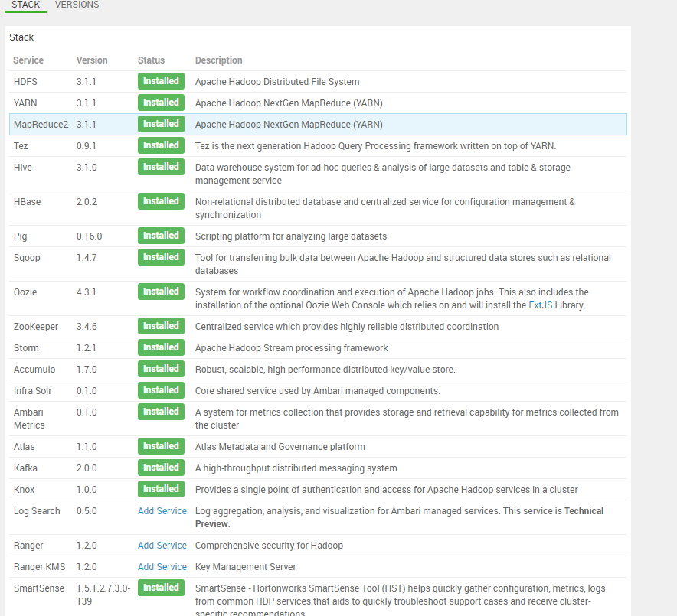
Task: Click the Service column header
Action: [27, 60]
